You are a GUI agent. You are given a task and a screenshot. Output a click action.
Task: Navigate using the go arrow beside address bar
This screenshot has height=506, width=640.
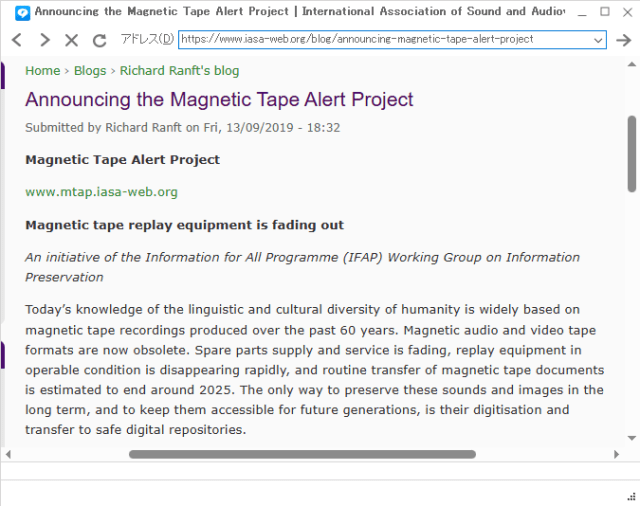[x=624, y=40]
